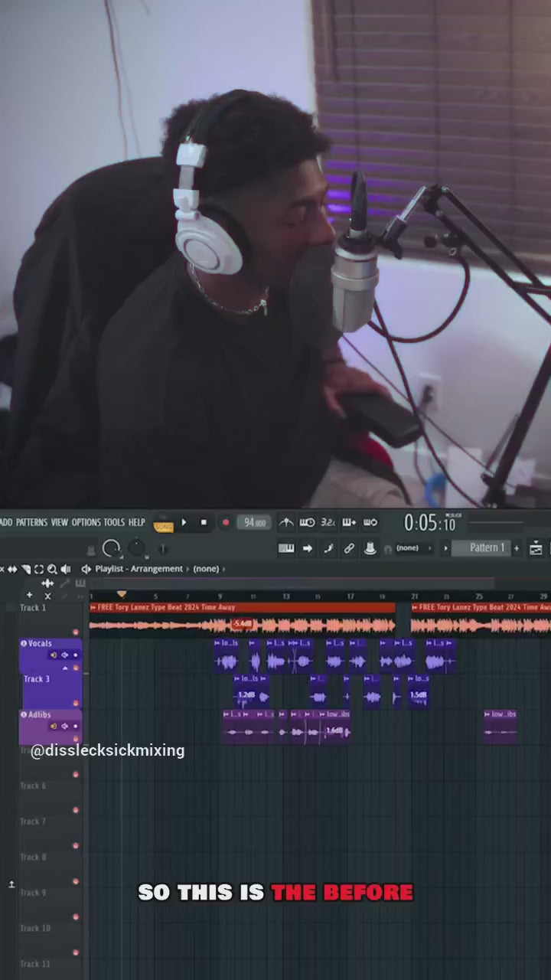Click the link chain icon in toolbar
The height and width of the screenshot is (980, 551).
[349, 548]
